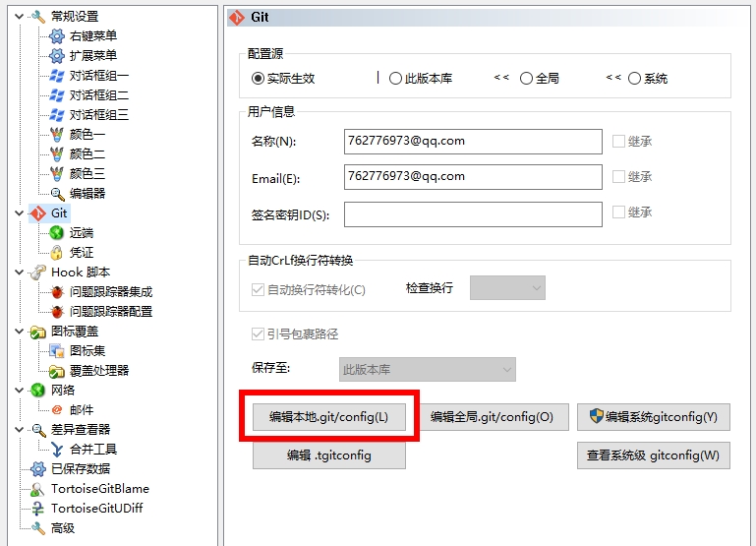
Task: Click the color brushes icon beside 颜色一
Action: point(56,135)
